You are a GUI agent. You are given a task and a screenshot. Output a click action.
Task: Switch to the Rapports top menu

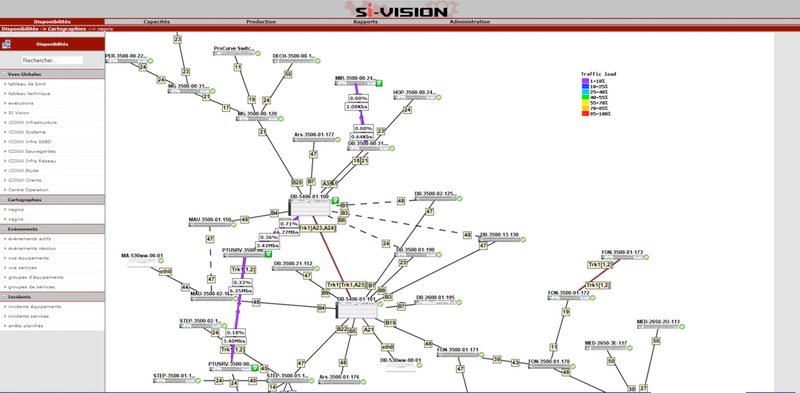point(365,22)
